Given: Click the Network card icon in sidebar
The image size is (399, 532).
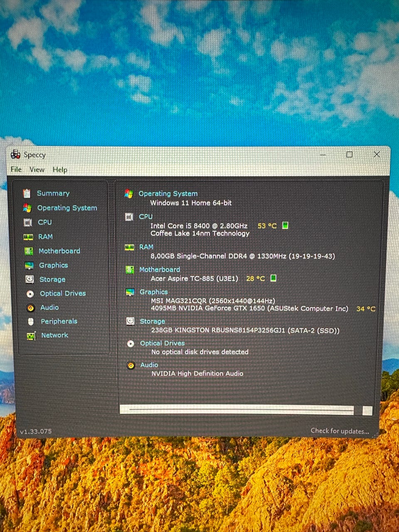Looking at the screenshot, I should (31, 336).
